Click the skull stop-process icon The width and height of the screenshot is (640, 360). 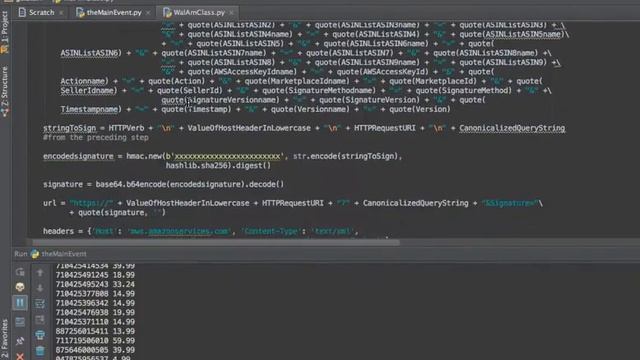coord(20,287)
